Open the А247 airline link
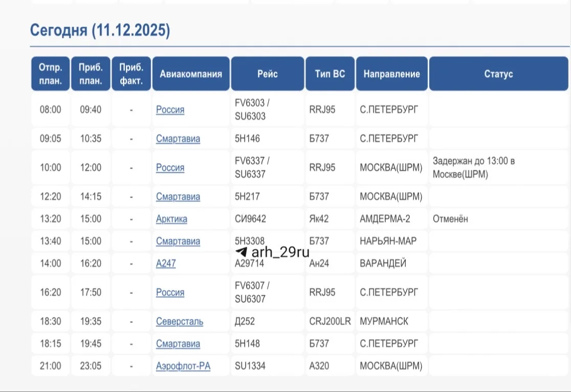This screenshot has width=571, height=392. point(166,264)
